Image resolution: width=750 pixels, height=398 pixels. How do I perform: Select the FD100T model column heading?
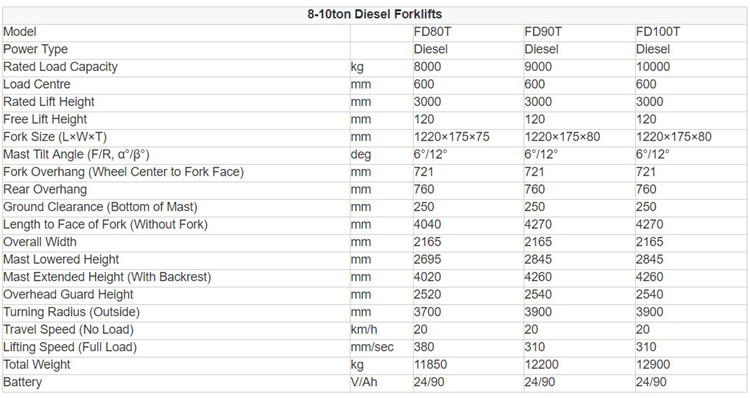tap(658, 32)
